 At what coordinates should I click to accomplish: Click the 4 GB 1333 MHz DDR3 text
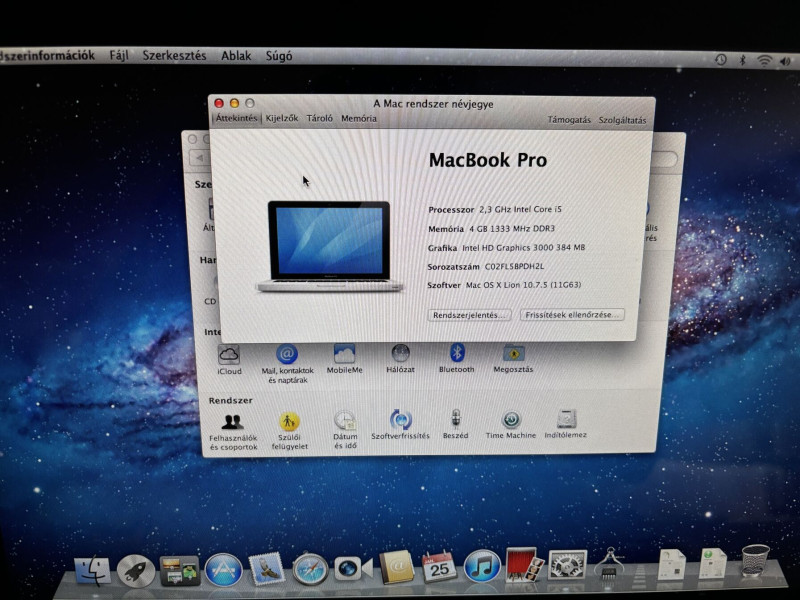point(512,229)
